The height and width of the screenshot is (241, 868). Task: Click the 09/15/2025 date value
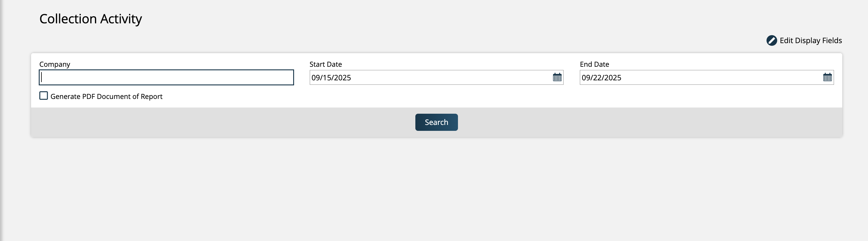click(331, 78)
